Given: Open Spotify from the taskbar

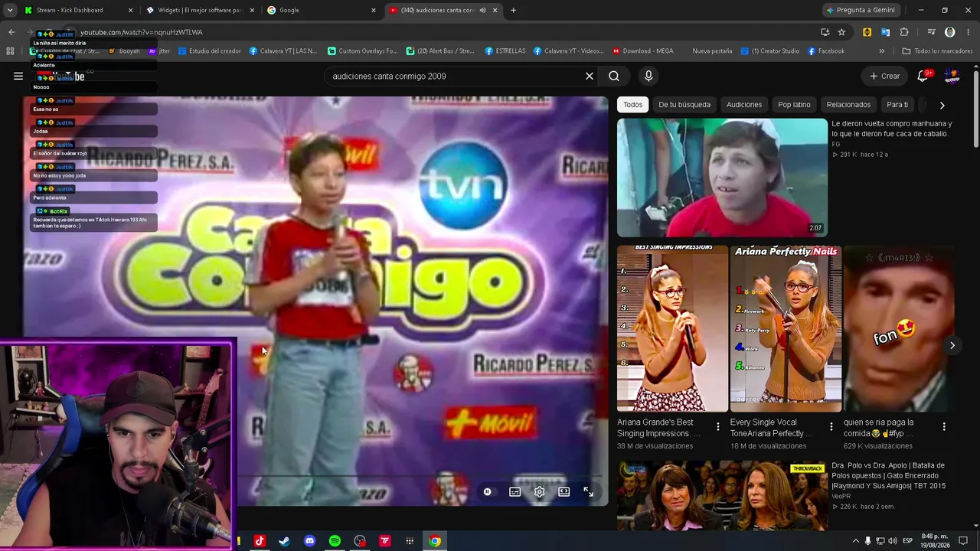Looking at the screenshot, I should click(335, 541).
